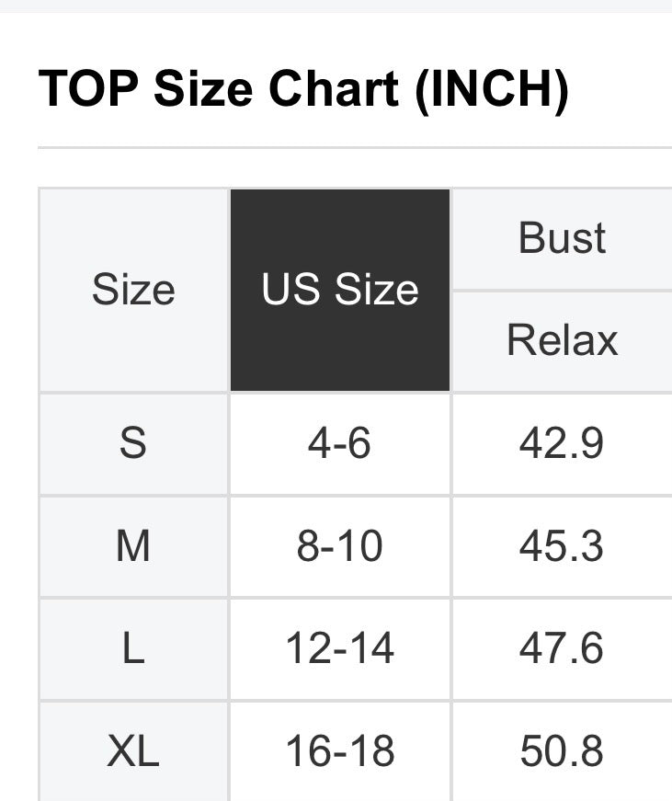
Task: Select the S size row label
Action: (x=133, y=443)
